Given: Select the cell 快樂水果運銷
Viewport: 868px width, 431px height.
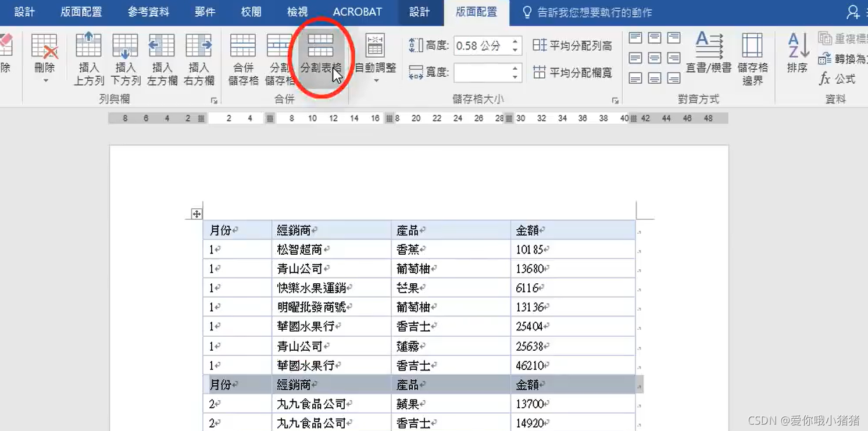Looking at the screenshot, I should click(x=331, y=288).
